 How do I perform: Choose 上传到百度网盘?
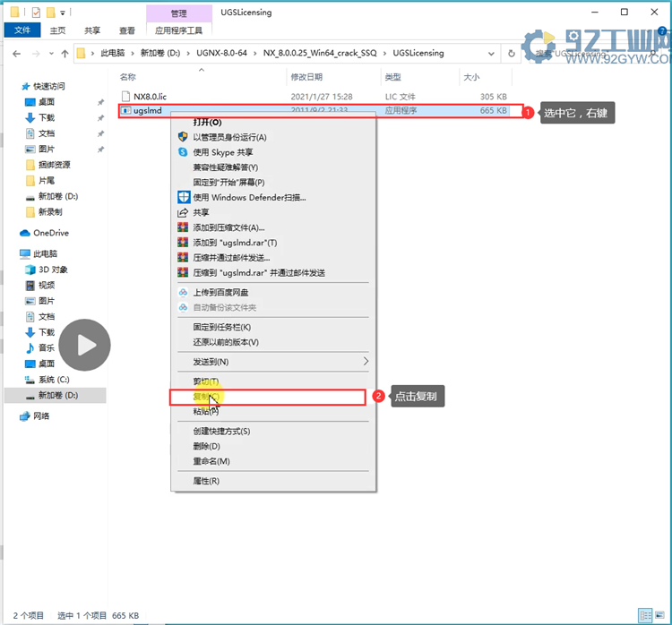(273, 292)
